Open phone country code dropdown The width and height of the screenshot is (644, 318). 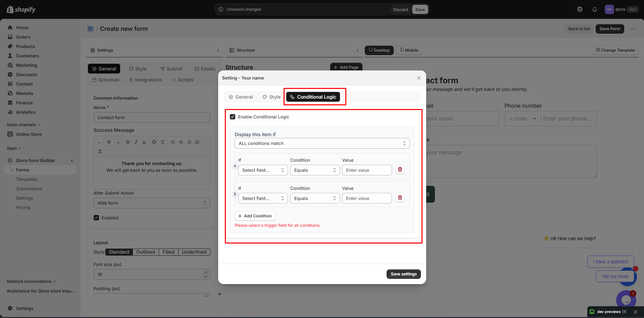click(x=523, y=119)
